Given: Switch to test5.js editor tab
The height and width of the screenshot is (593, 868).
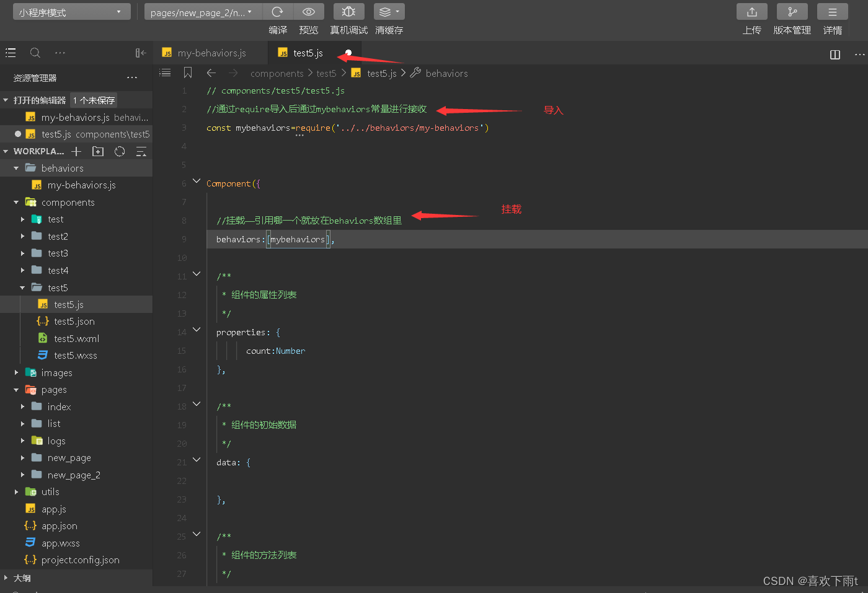Looking at the screenshot, I should (315, 53).
